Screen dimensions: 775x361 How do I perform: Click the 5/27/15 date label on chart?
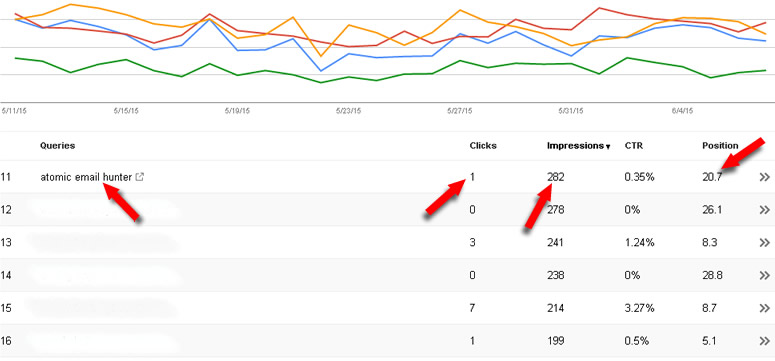coord(460,111)
